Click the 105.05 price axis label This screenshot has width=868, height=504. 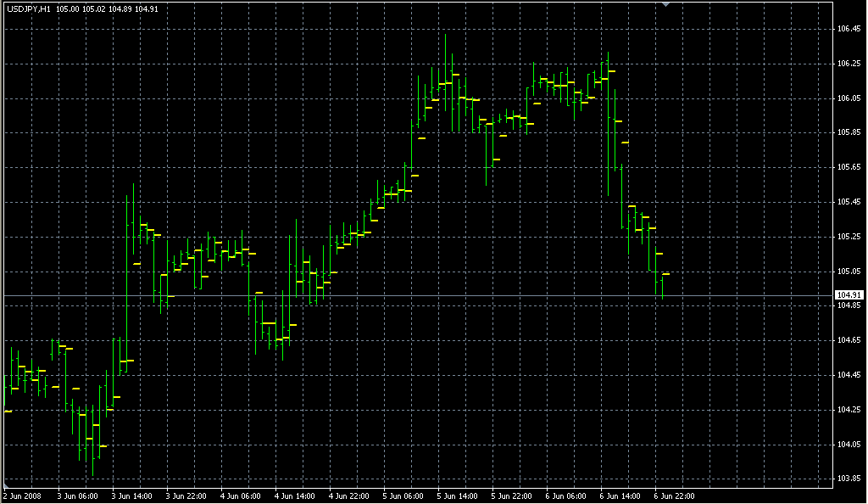pos(849,272)
